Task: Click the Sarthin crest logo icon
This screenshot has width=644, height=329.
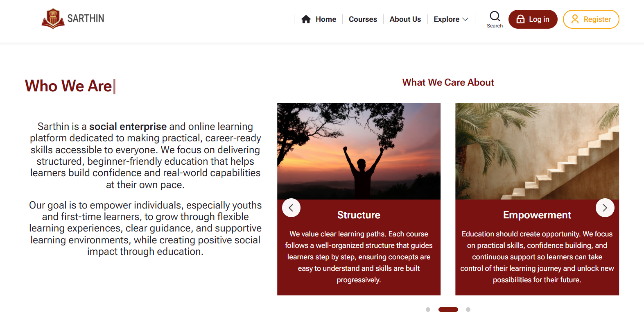Action: click(x=53, y=18)
